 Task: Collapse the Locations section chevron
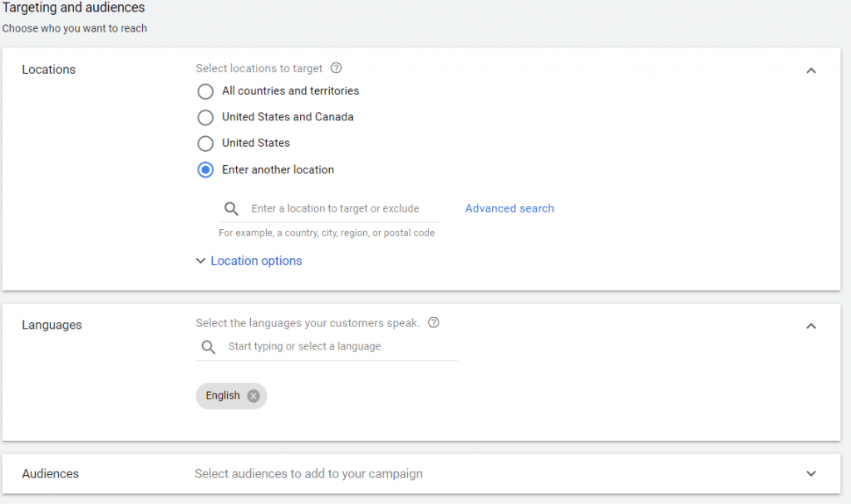811,71
